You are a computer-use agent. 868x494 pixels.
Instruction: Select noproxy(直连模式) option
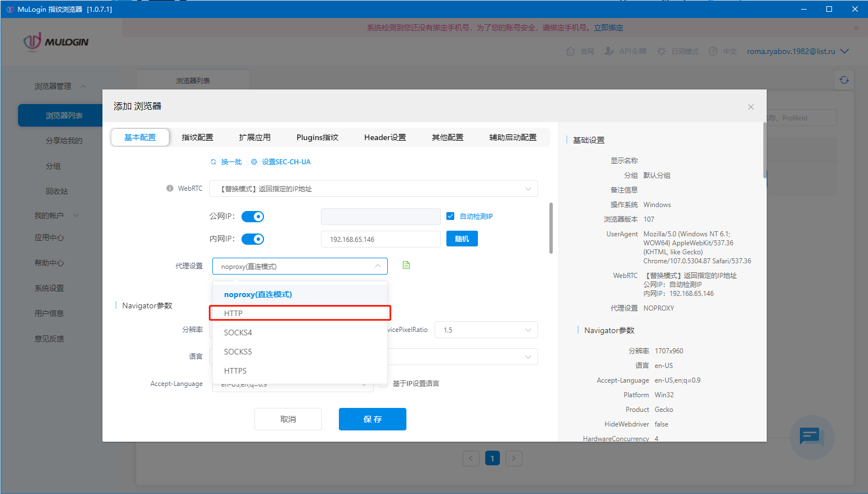[300, 294]
